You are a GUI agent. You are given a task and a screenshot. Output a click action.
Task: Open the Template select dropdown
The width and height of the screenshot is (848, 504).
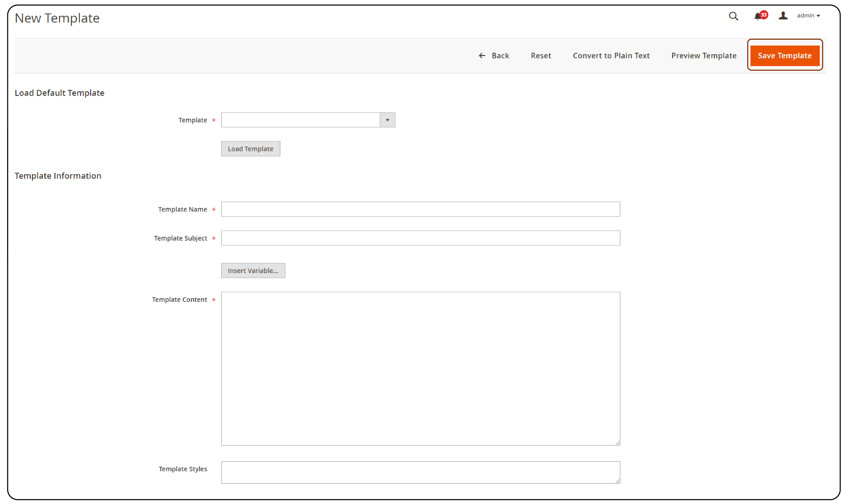click(308, 120)
